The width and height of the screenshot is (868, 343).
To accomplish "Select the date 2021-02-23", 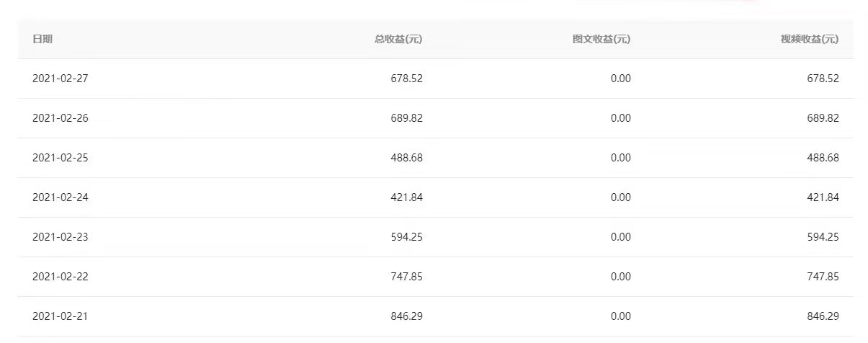I will point(61,237).
